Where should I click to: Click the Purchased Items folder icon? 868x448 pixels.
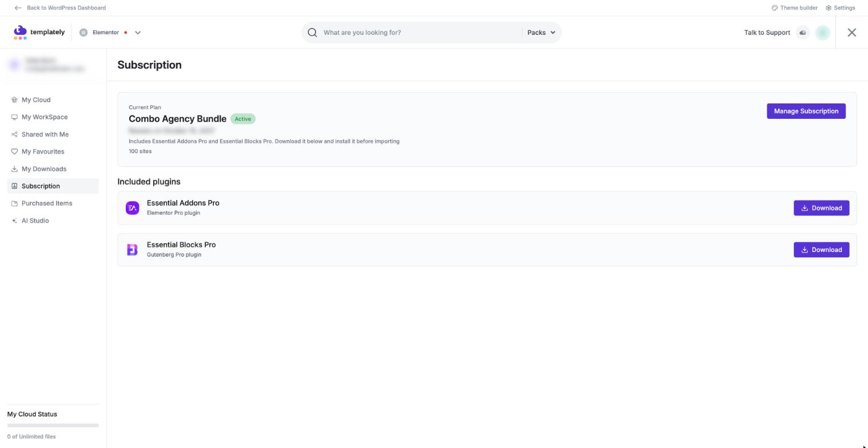click(14, 203)
